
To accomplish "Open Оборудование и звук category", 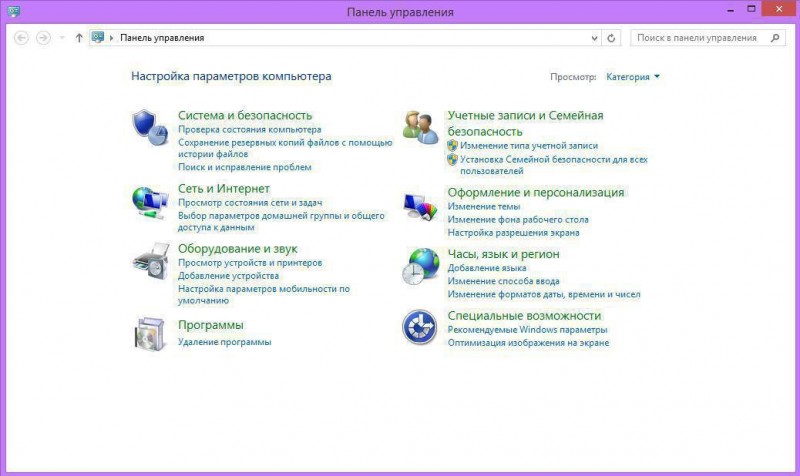I will 237,248.
